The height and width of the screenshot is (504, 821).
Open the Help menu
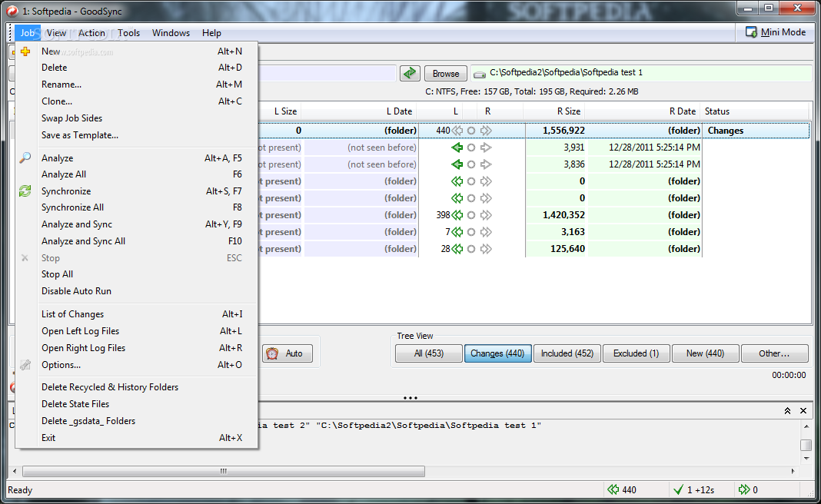211,33
